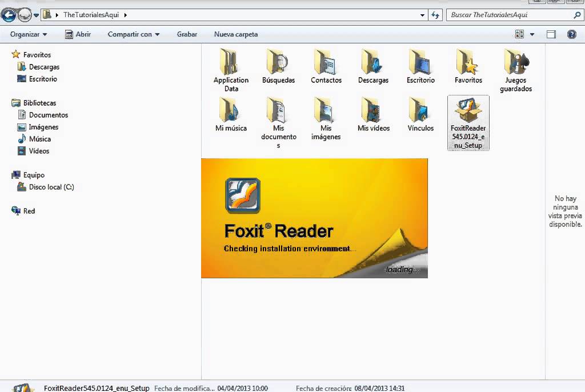Open the Descargas folder in file pane
This screenshot has height=392, width=585.
tap(373, 66)
